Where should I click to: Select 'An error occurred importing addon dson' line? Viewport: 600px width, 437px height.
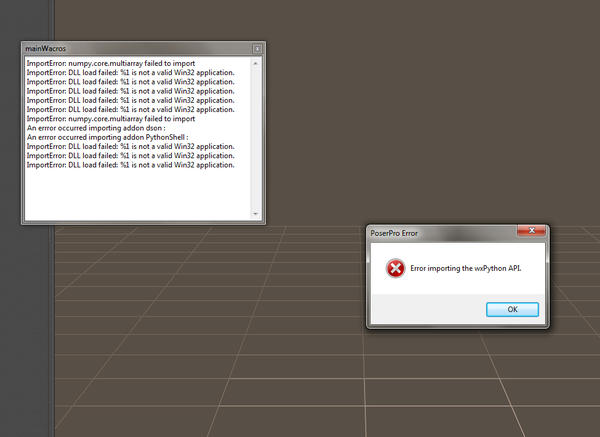(x=96, y=128)
